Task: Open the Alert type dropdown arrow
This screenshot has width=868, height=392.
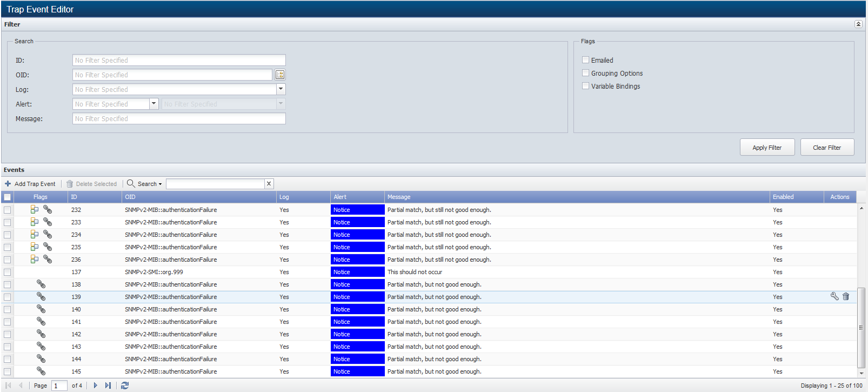Action: (x=153, y=104)
